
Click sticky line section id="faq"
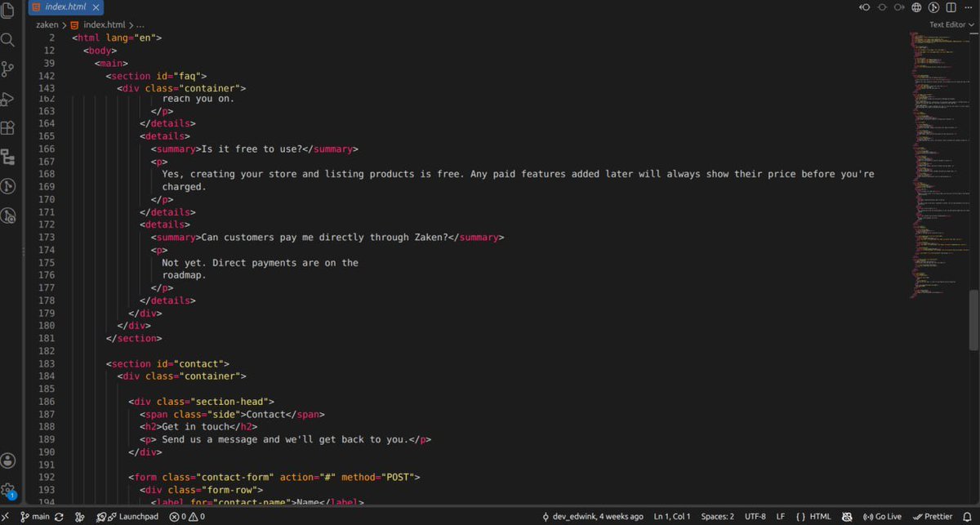(x=157, y=76)
